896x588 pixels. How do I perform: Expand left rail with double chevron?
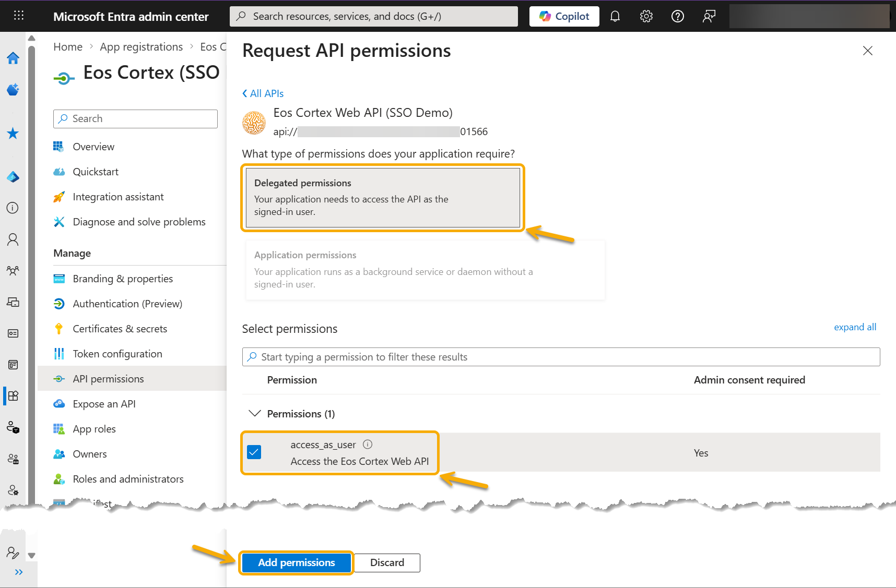click(x=19, y=572)
